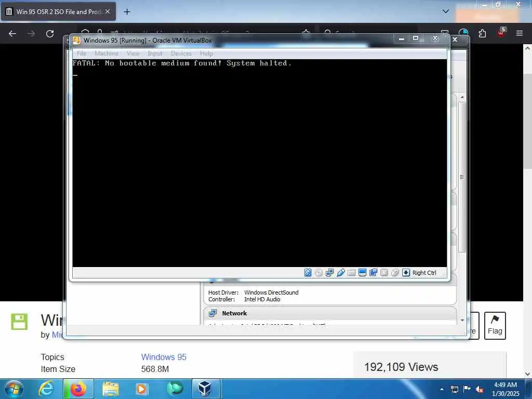Close the 'Win 95 OSR 2 ISO' browser tab

108,11
